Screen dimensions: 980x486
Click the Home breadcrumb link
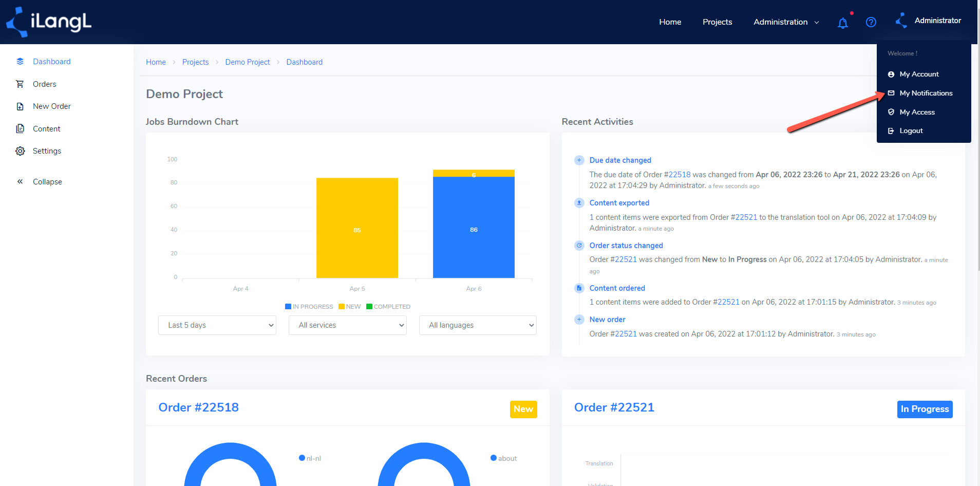click(156, 62)
